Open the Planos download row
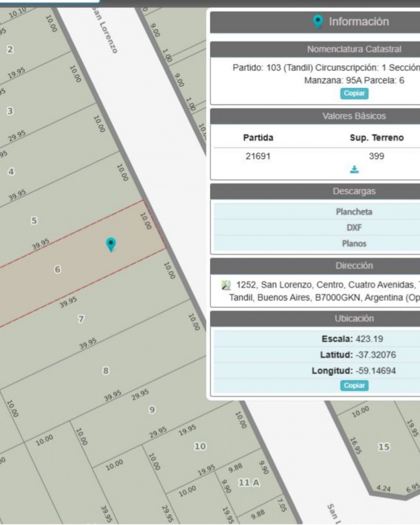The height and width of the screenshot is (525, 420). click(x=354, y=243)
